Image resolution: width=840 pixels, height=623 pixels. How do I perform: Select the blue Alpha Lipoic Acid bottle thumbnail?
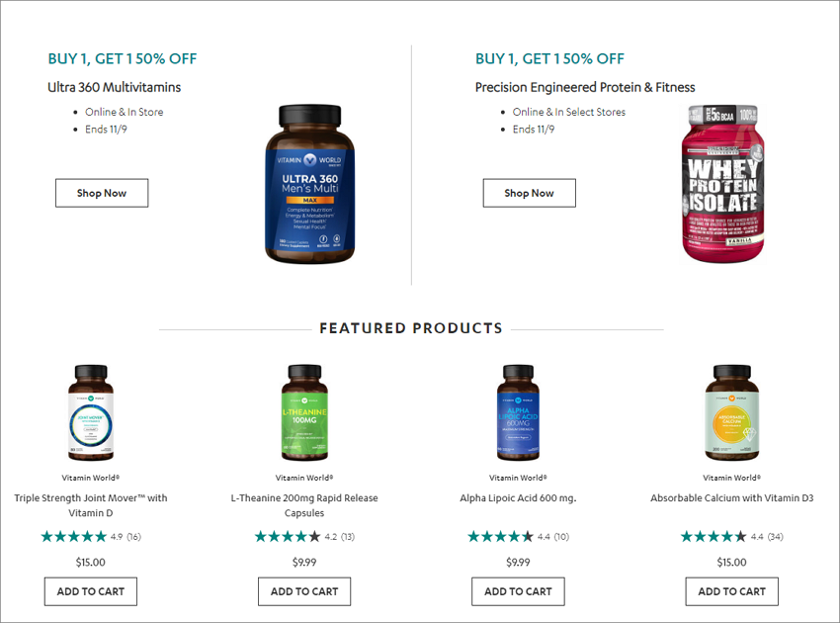518,412
